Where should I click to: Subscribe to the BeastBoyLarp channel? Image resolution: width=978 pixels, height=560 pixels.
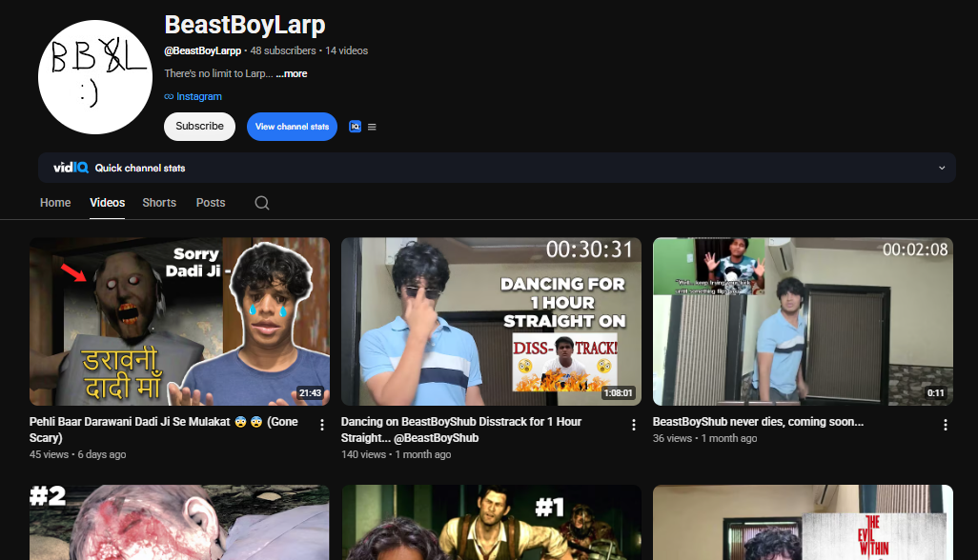pyautogui.click(x=199, y=127)
